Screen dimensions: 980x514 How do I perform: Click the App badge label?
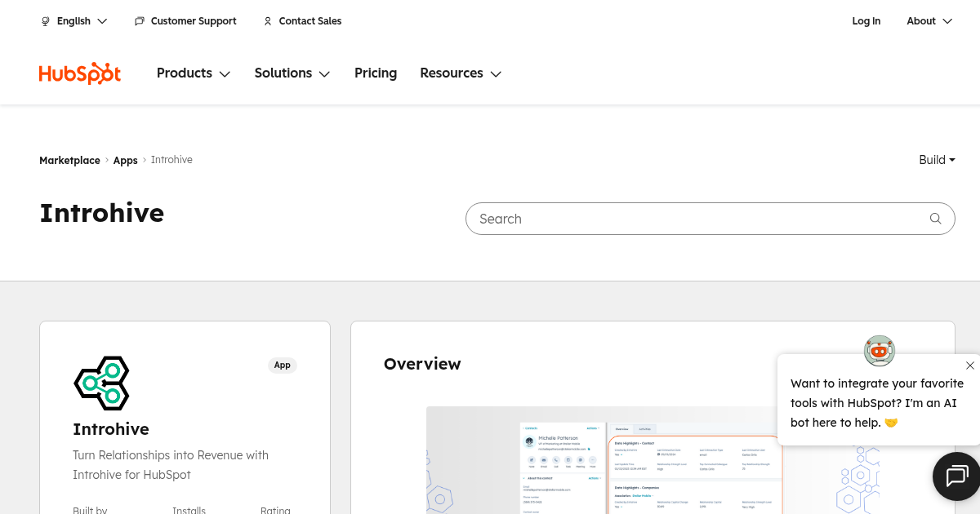283,366
